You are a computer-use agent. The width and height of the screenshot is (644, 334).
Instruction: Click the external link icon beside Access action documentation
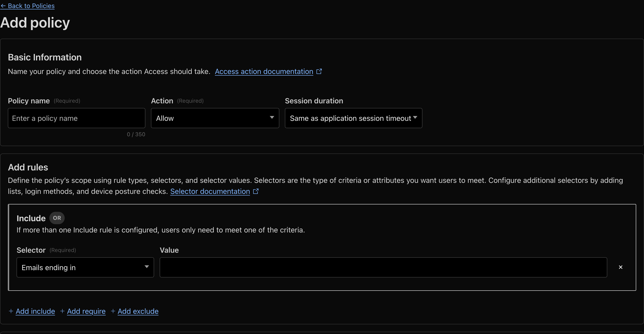319,71
